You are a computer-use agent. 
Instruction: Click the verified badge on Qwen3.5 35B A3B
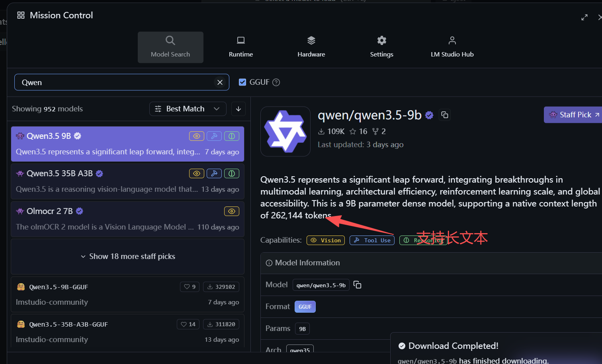(100, 173)
